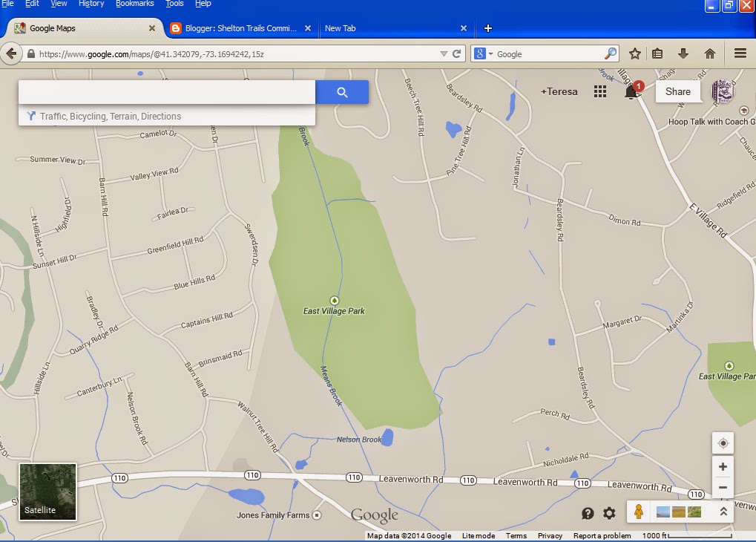Screen dimensions: 756x542
Task: Click Hoop Talk with Coach label
Action: coord(711,122)
